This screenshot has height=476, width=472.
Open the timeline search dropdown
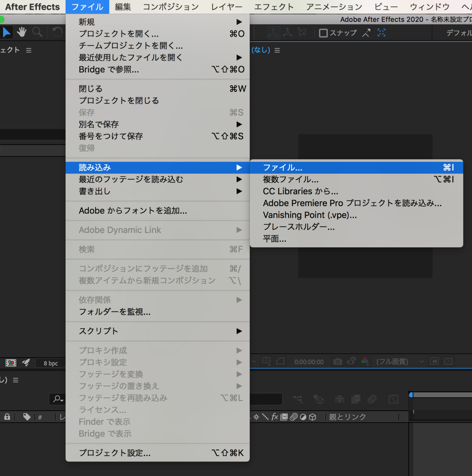tap(58, 399)
